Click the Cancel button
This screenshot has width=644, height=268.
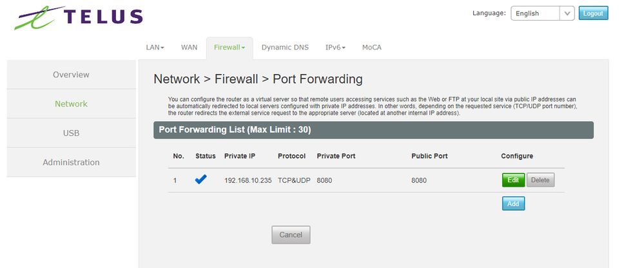point(291,235)
